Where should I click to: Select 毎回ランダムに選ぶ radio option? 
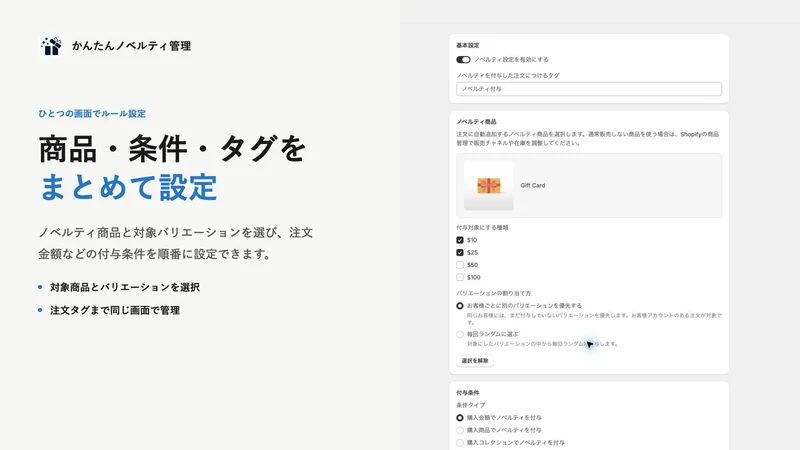pos(460,334)
